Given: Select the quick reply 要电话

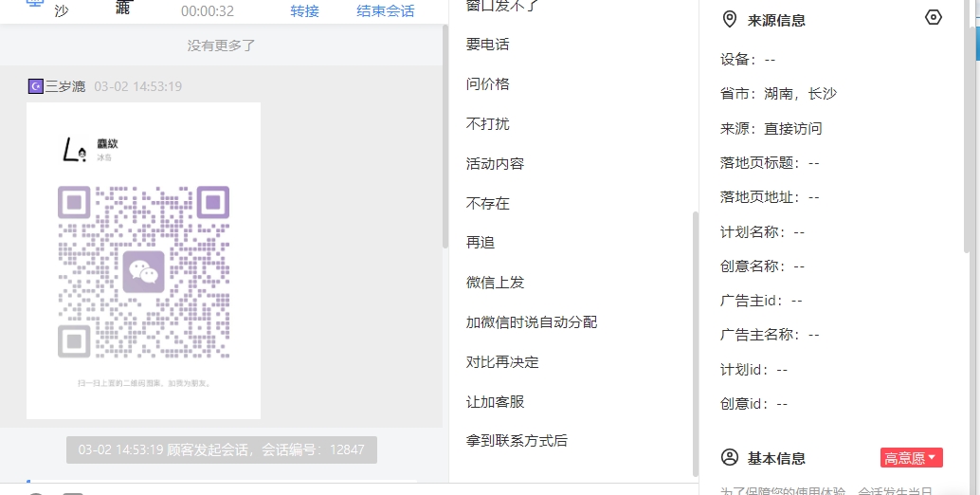Looking at the screenshot, I should point(487,45).
